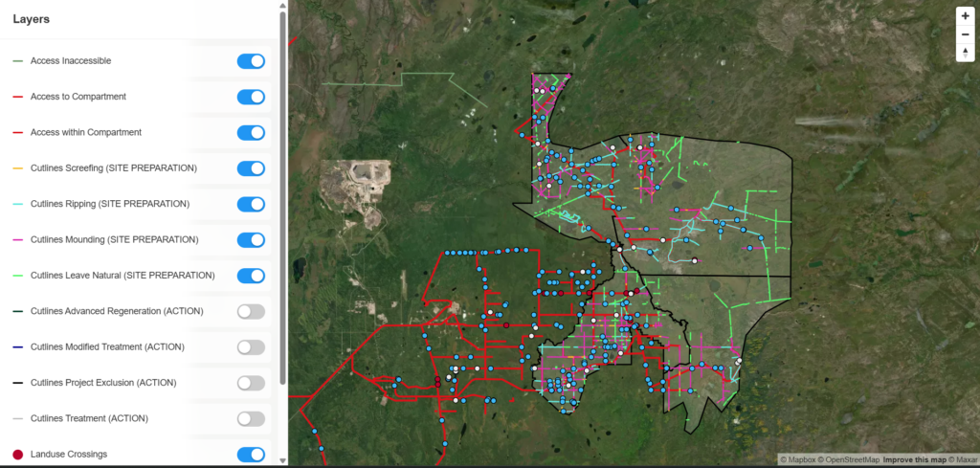Click the Cutlines Advanced Regeneration (ACTION) label
The image size is (980, 468).
coord(117,311)
